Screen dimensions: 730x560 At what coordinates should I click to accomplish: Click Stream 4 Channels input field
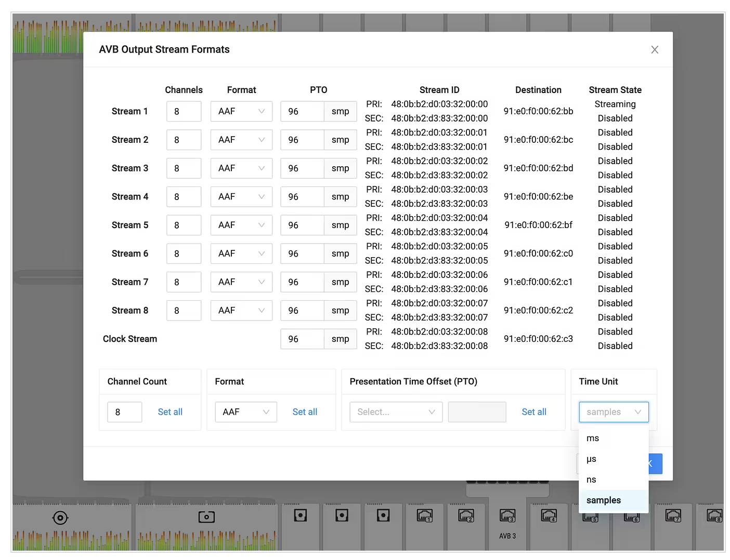coord(184,197)
